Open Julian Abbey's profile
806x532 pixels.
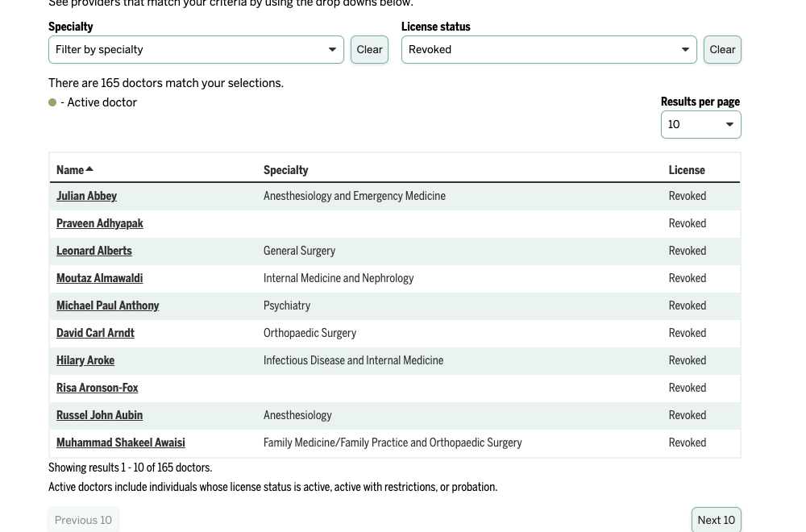(86, 196)
